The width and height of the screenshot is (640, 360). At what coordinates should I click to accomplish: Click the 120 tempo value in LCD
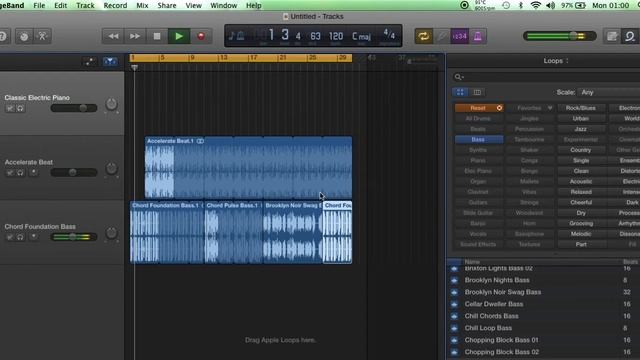336,36
